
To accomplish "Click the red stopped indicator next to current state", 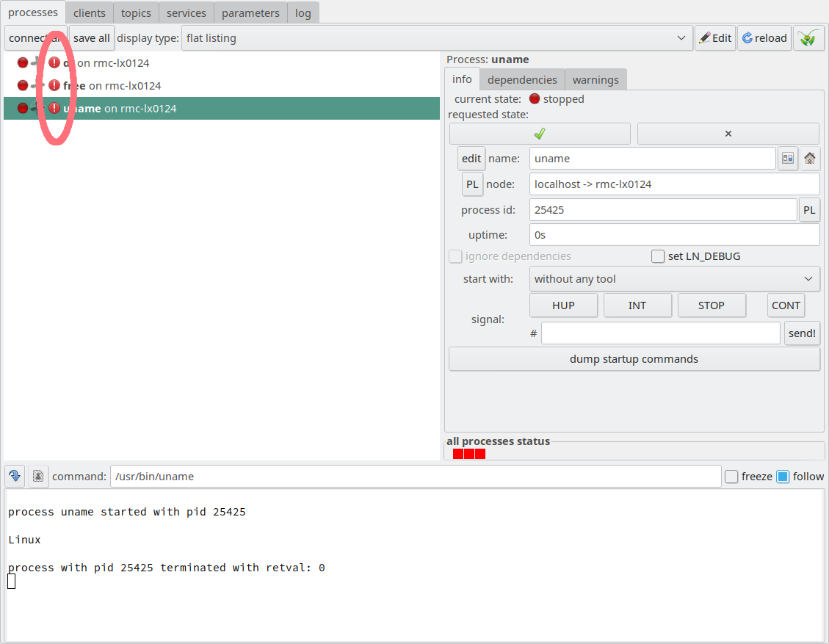I will [535, 98].
